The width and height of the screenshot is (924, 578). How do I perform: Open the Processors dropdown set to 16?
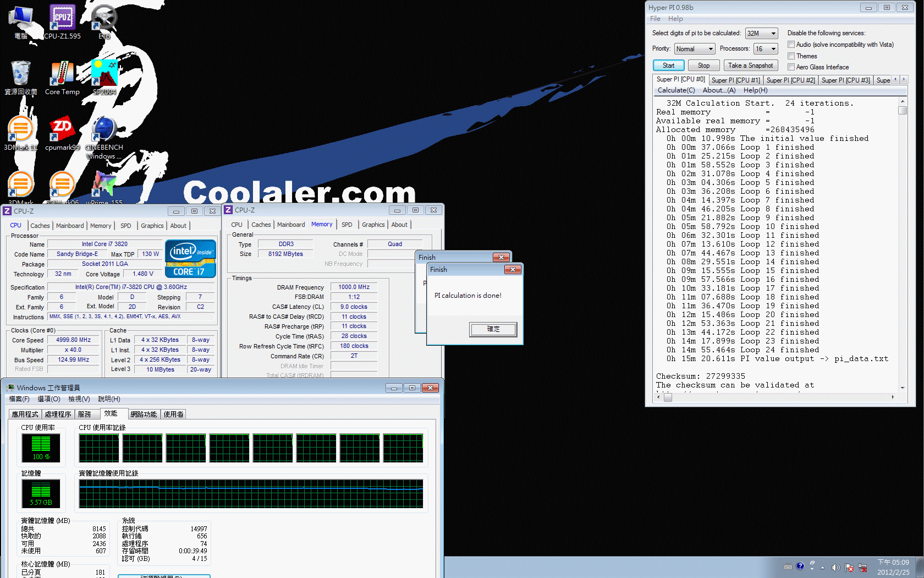pos(766,49)
